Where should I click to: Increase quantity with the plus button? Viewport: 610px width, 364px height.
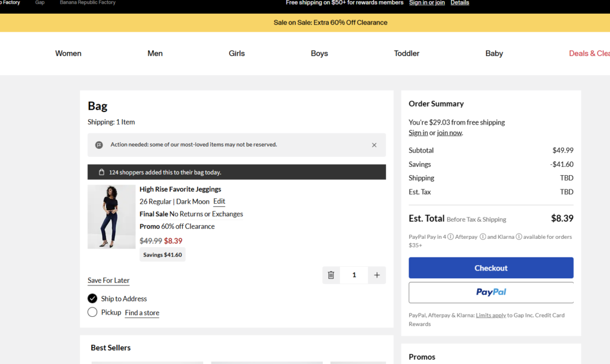click(376, 275)
